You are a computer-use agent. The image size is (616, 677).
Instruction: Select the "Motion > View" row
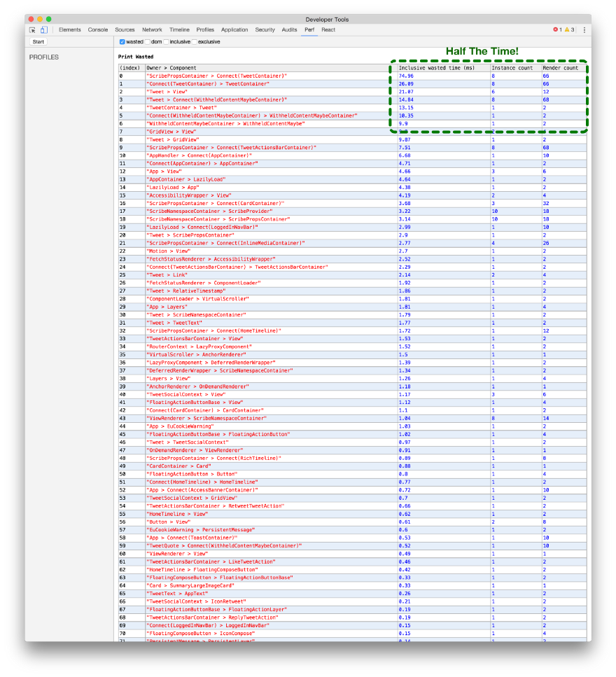click(x=352, y=251)
